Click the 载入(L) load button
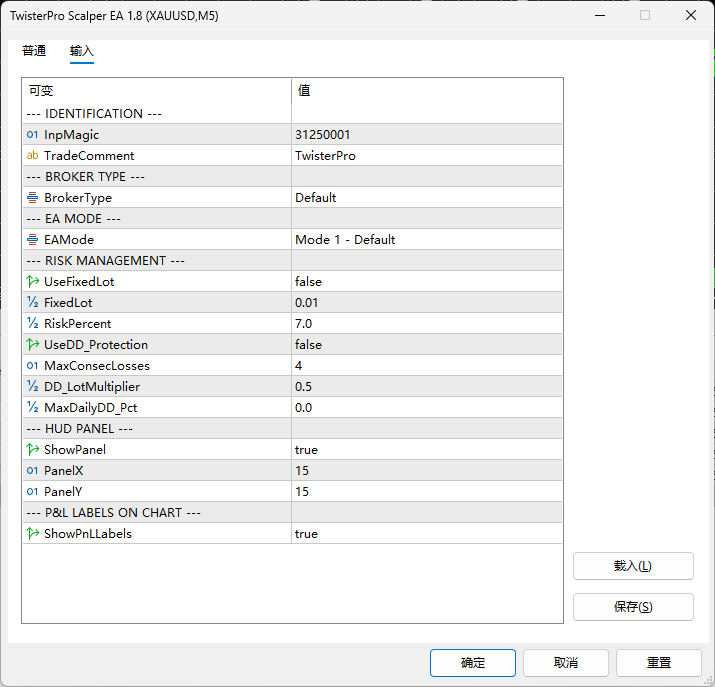This screenshot has width=715, height=687. (633, 566)
